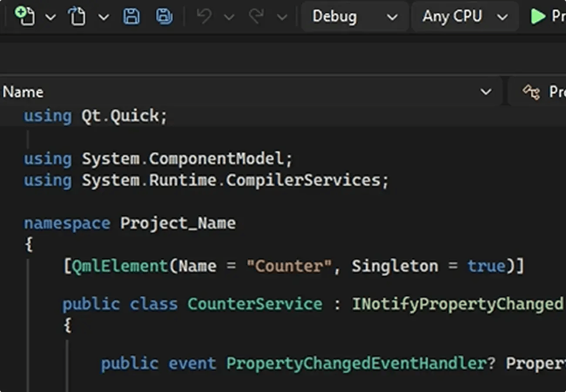Click the "System.ComponentModel" text
Screen dimensions: 566x392
[183, 160]
